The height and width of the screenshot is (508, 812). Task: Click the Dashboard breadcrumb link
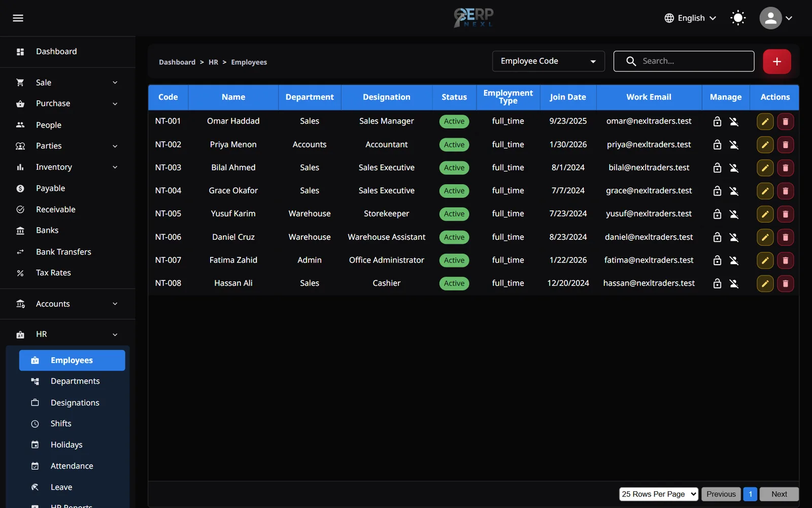tap(177, 62)
